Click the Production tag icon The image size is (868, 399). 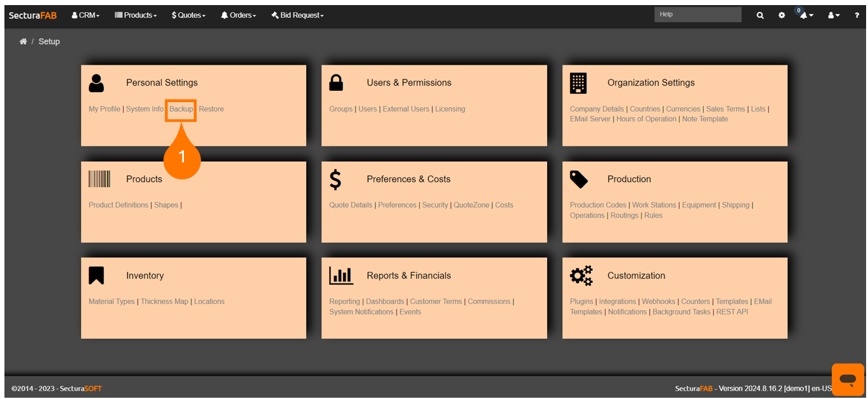pos(578,179)
